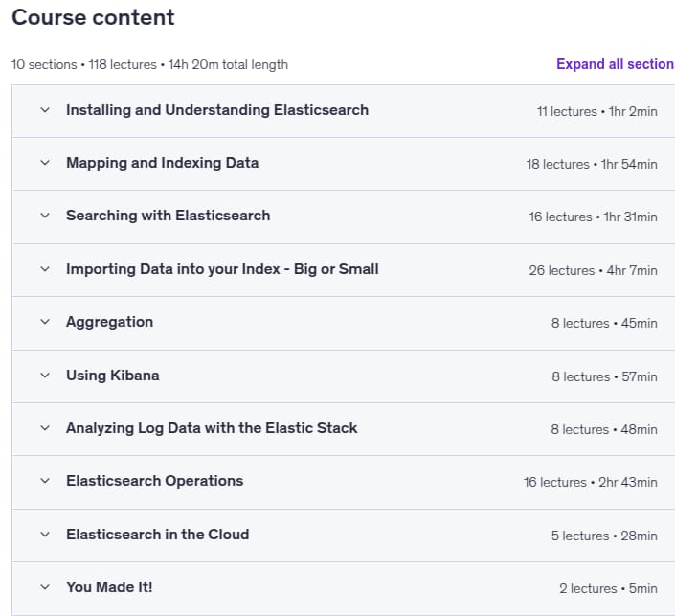Expand chevron beside Importing Data into your Index
Viewport: 675px width, 616px height.
pyautogui.click(x=45, y=269)
